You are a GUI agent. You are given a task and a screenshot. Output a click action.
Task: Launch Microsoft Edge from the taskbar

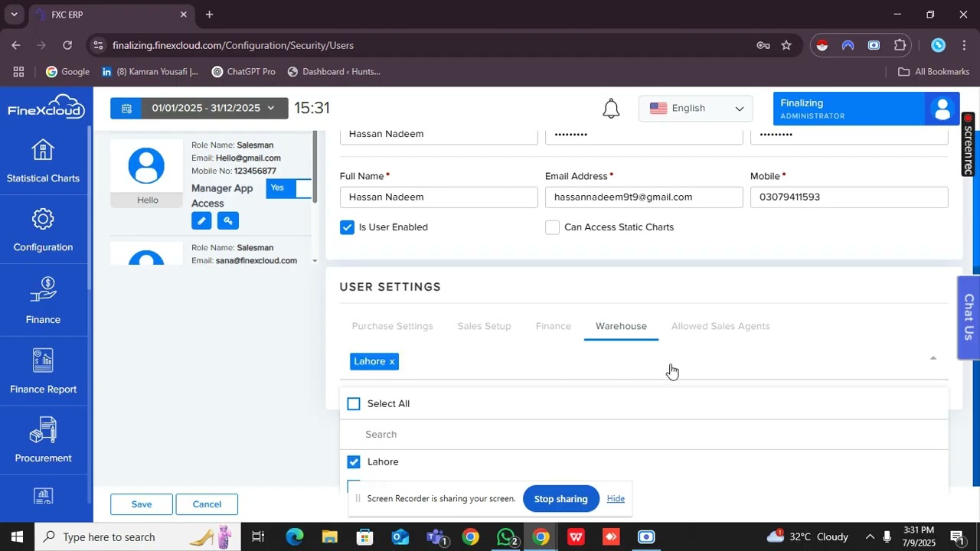point(295,537)
